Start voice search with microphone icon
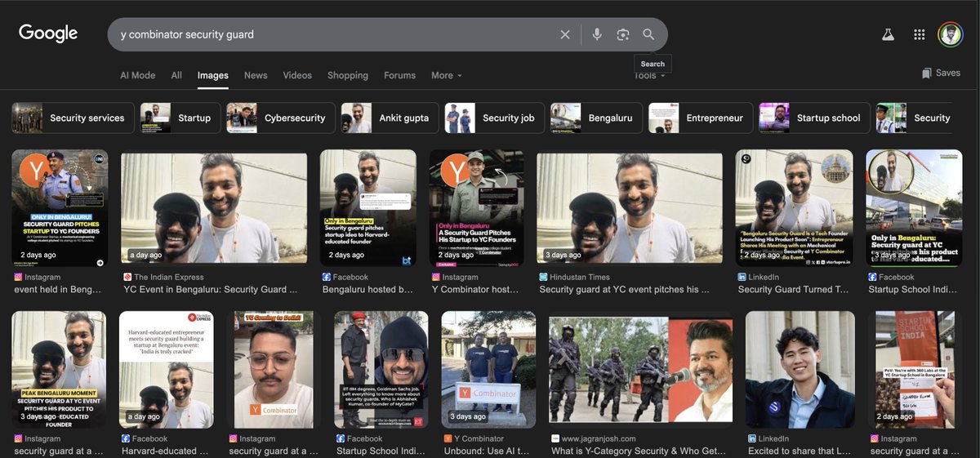 click(597, 34)
